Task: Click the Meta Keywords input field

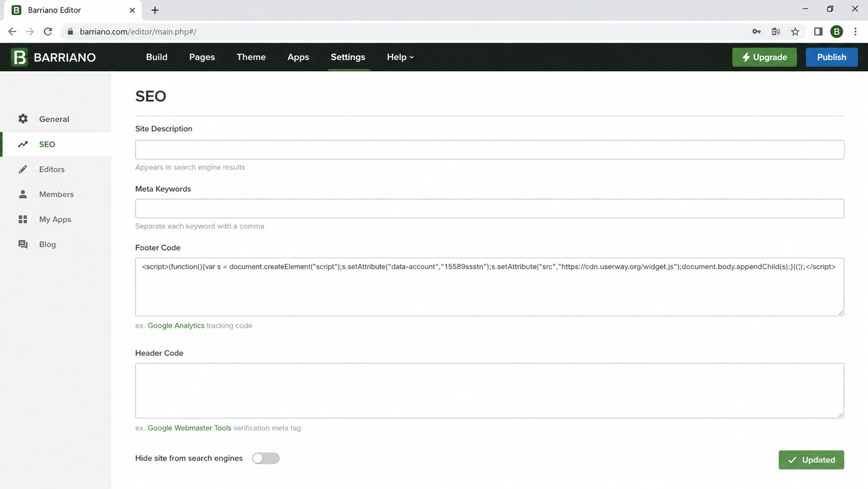Action: (490, 208)
